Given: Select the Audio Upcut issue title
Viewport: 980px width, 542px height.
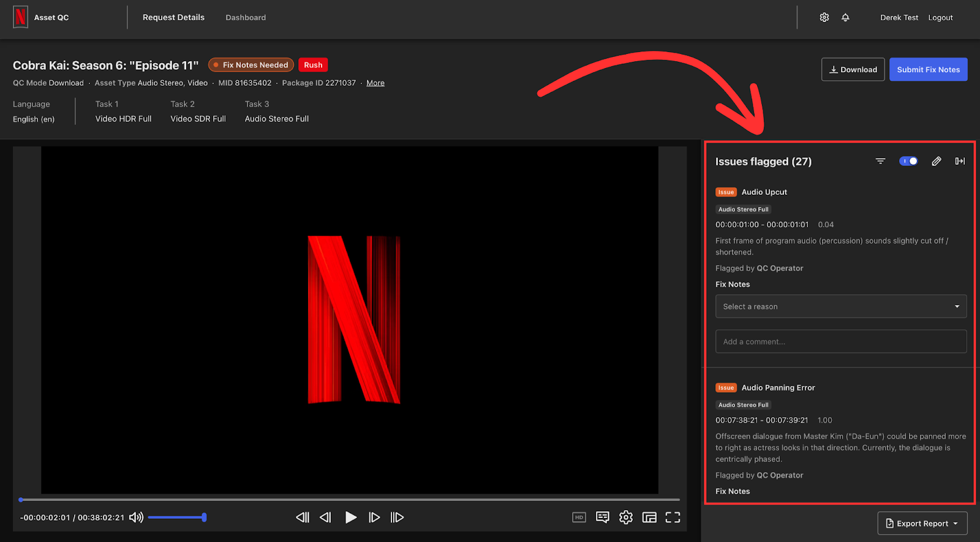Looking at the screenshot, I should 764,192.
